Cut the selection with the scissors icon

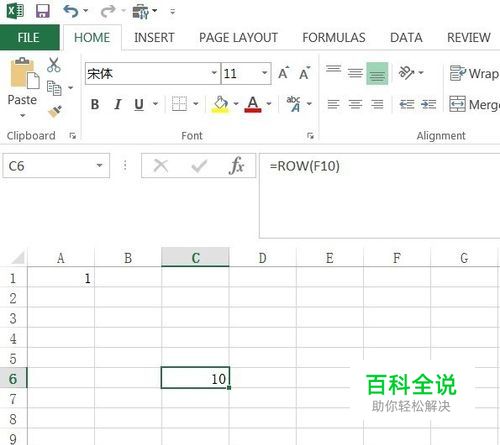pos(54,65)
